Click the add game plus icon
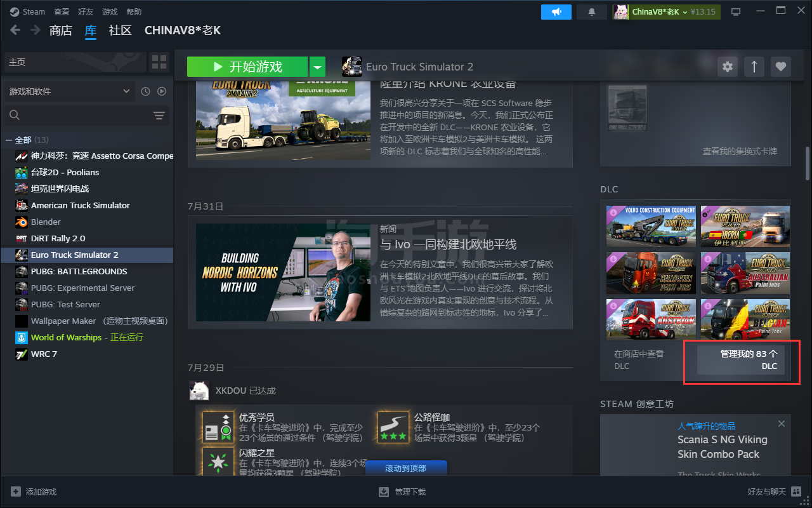Viewport: 812px width, 508px height. click(16, 491)
